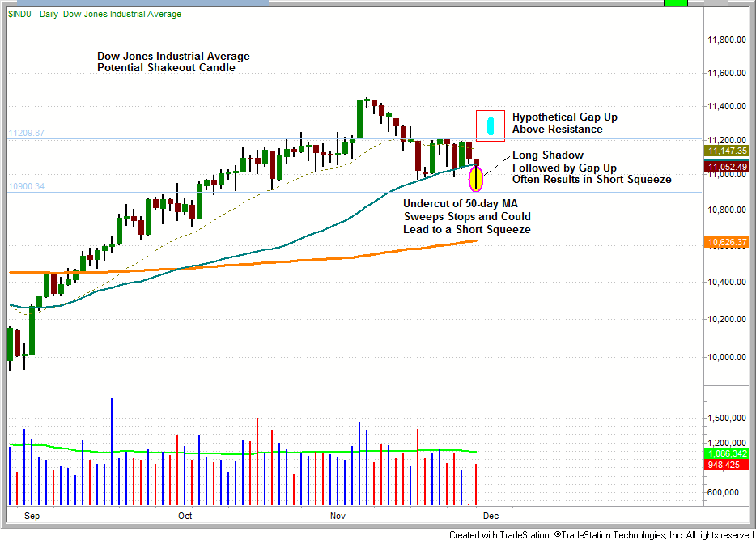Click the 'Long Shadow Followed by Gap Up' note

(591, 167)
